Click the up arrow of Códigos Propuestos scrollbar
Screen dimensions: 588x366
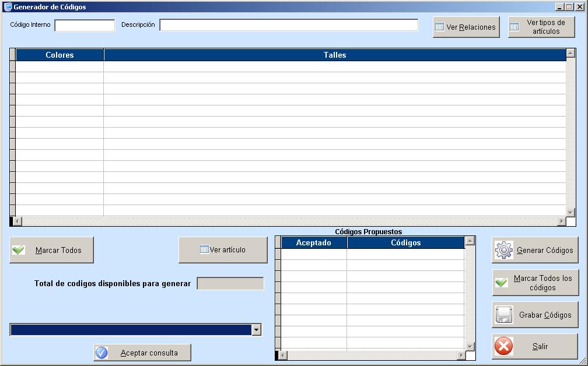[470, 241]
